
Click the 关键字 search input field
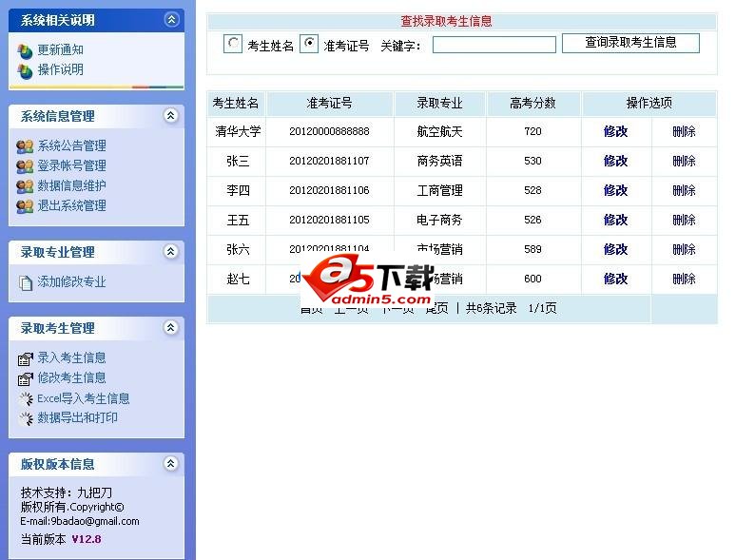coord(494,45)
